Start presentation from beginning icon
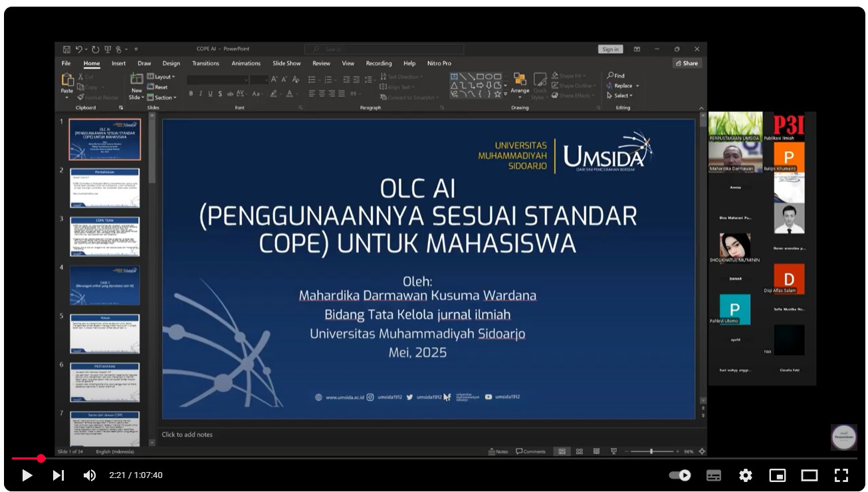 (107, 49)
